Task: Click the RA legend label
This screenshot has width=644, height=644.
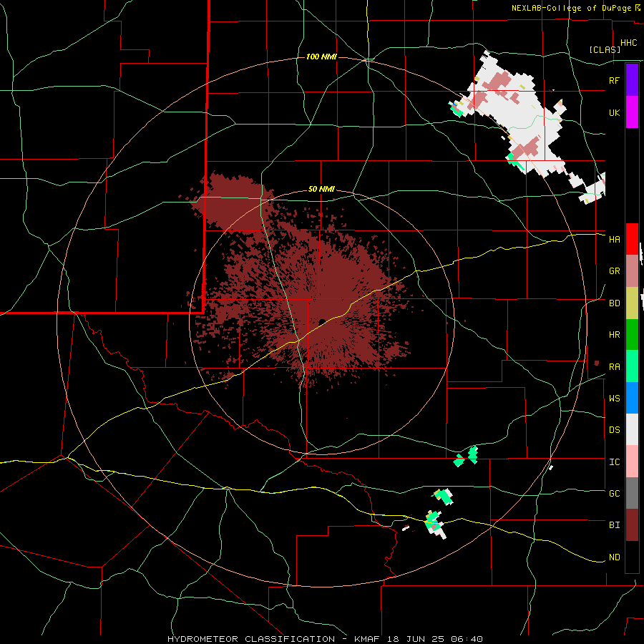Action: click(614, 367)
